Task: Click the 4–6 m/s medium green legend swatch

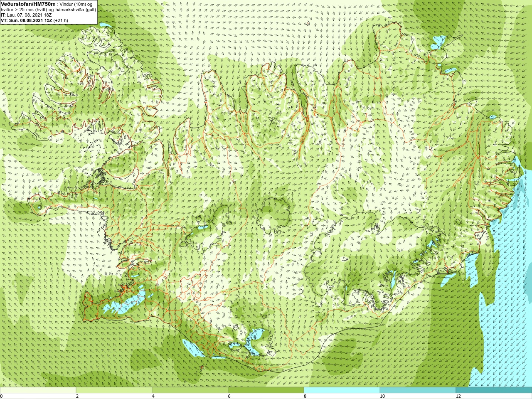Action: pyautogui.click(x=190, y=390)
